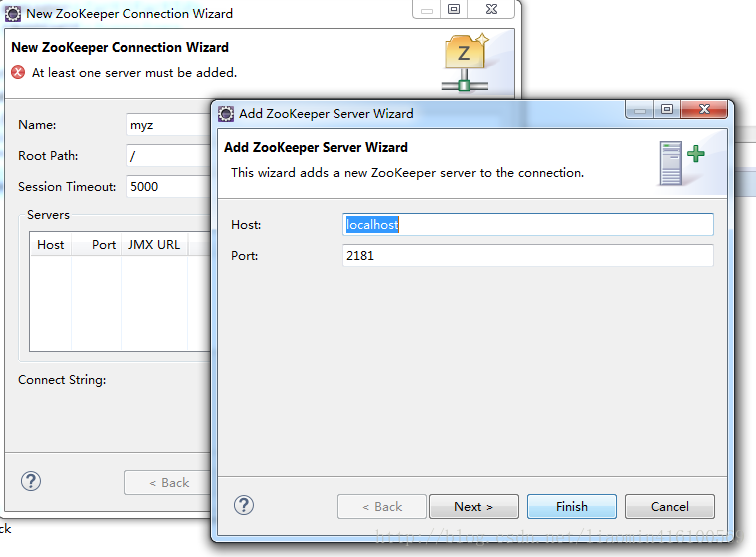The width and height of the screenshot is (756, 557).
Task: Click the Connect String label
Action: 62,380
